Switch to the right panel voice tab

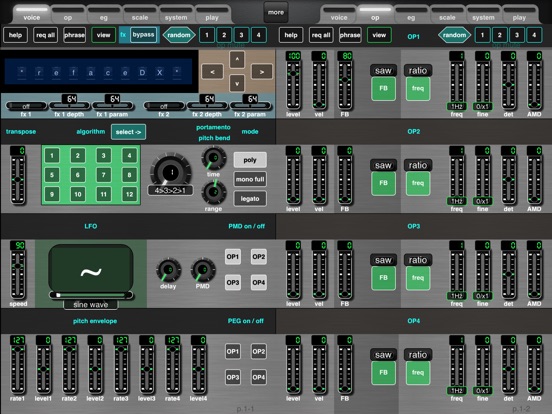click(x=339, y=15)
